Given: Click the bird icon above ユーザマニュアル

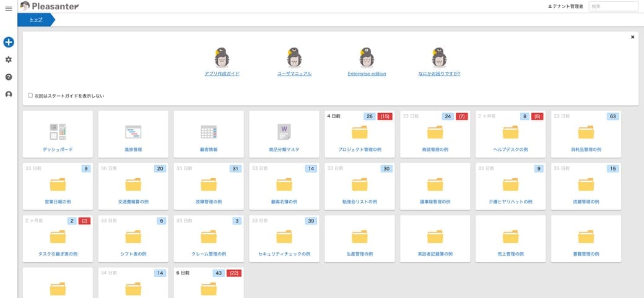Looking at the screenshot, I should [x=294, y=57].
